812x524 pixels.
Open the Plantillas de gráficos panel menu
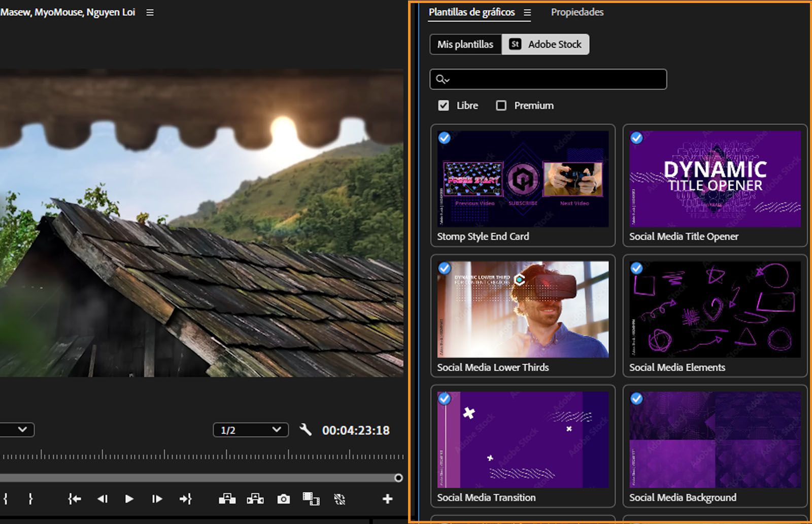(x=527, y=13)
